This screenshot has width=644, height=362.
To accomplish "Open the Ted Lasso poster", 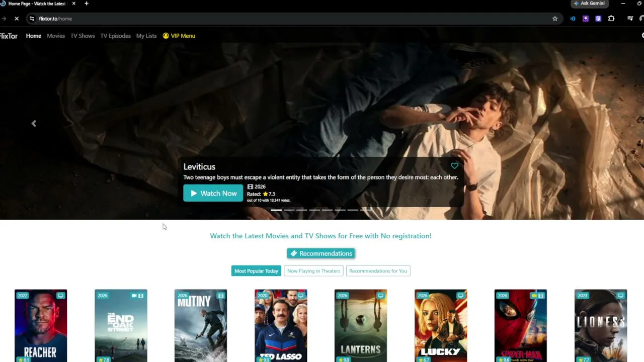I will tap(281, 326).
